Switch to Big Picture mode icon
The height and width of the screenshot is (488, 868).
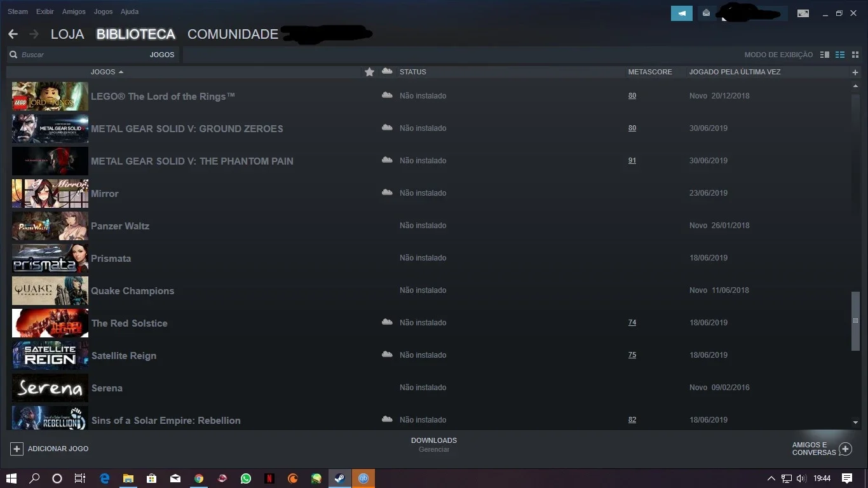pos(803,13)
